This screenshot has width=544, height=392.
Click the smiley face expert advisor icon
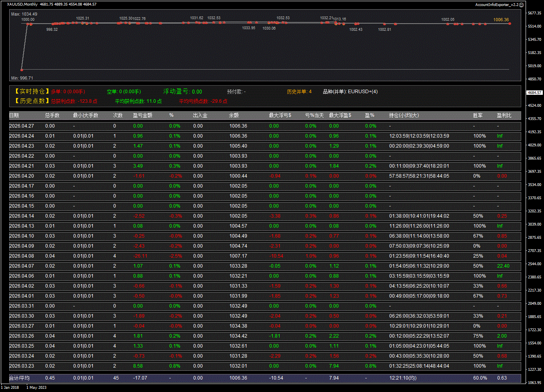click(521, 4)
